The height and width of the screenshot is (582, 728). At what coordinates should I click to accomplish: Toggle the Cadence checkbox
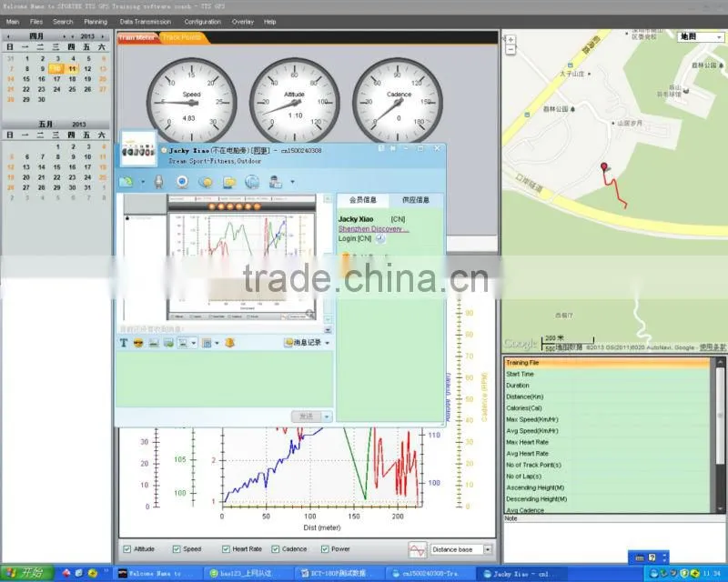point(276,549)
